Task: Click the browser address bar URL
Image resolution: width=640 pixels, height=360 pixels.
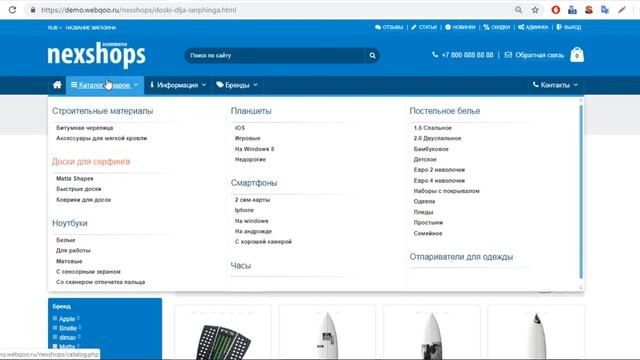Action: [x=138, y=10]
